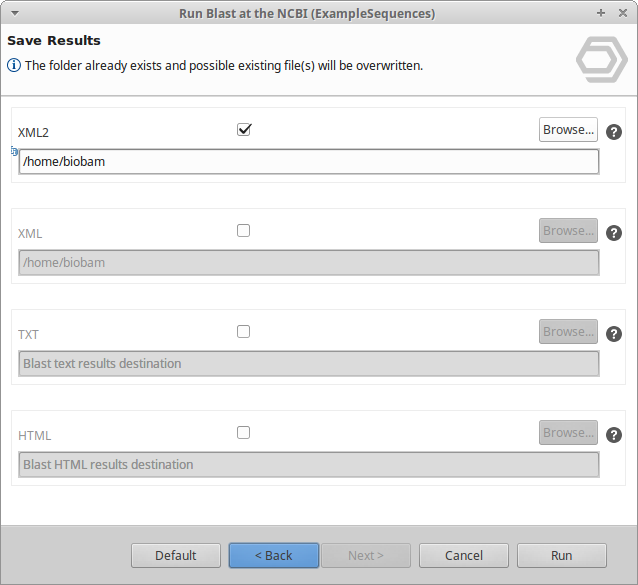Go back with the Back button
This screenshot has height=585, width=638.
273,555
